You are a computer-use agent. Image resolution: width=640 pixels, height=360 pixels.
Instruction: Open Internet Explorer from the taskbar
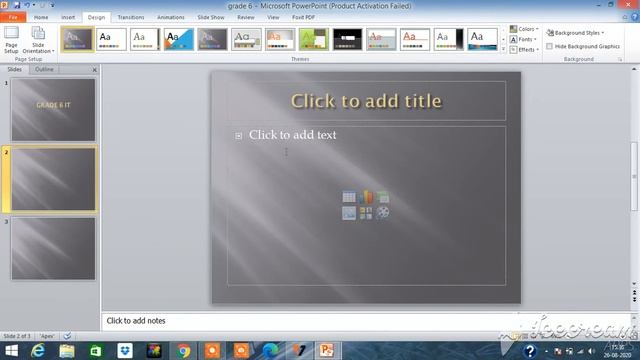[38, 351]
